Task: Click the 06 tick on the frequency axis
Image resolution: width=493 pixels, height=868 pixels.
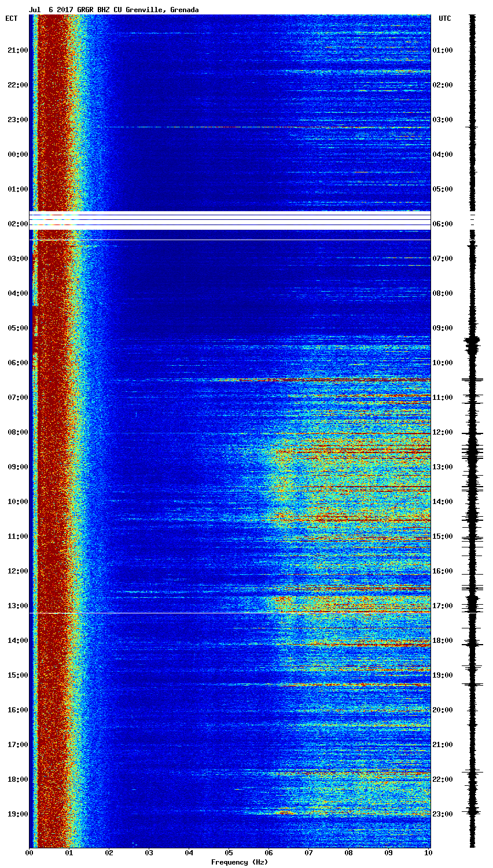Action: click(x=269, y=853)
